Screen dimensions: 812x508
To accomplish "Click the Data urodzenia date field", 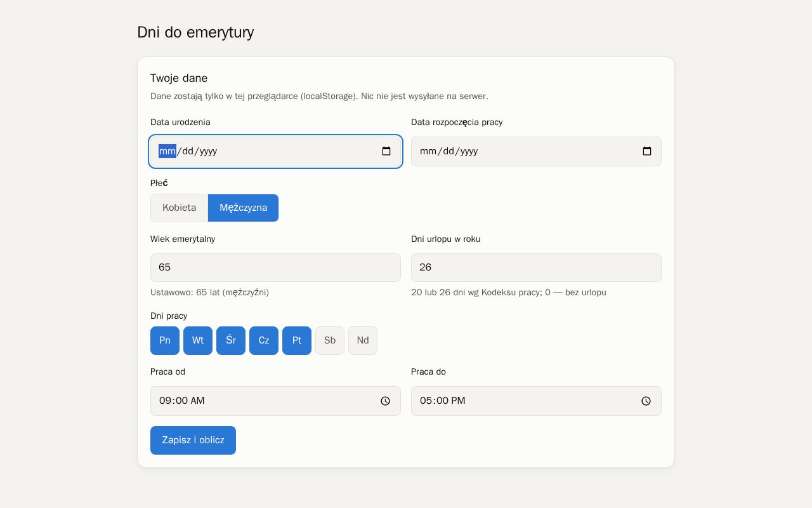I will pos(275,151).
